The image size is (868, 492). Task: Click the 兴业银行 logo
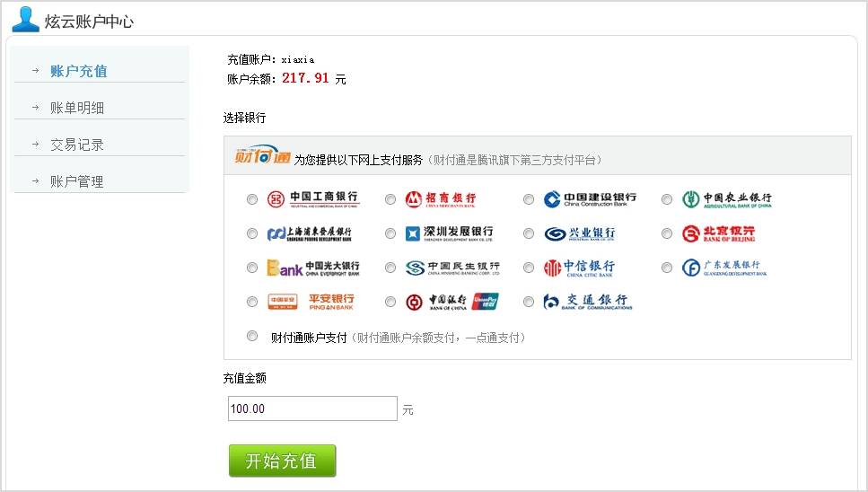580,233
